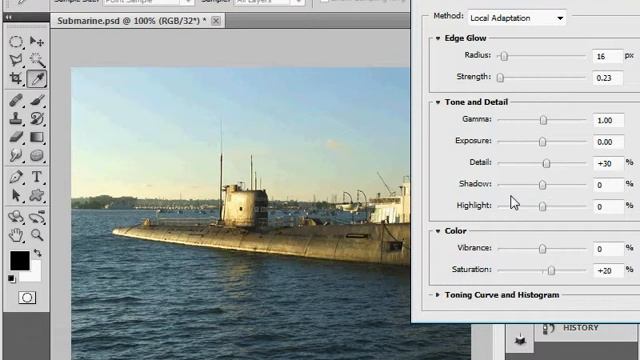The width and height of the screenshot is (640, 360).
Task: Click the Vibrance slider handle
Action: click(542, 249)
